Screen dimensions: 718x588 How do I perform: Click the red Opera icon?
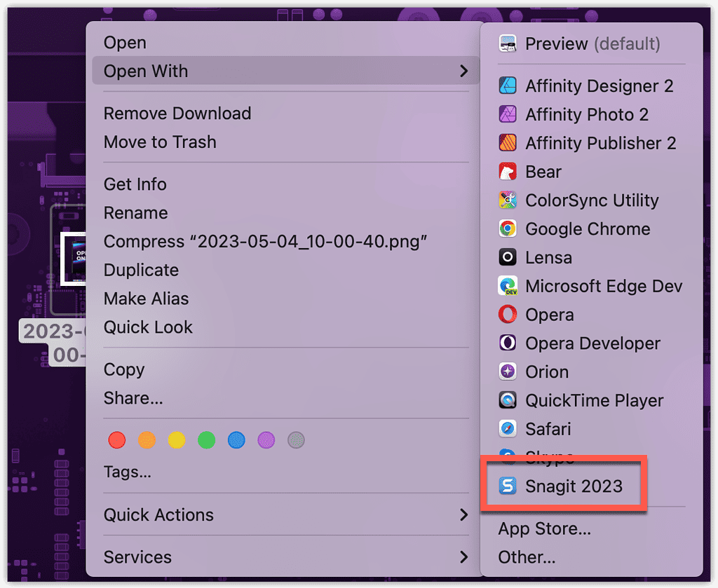pos(508,315)
